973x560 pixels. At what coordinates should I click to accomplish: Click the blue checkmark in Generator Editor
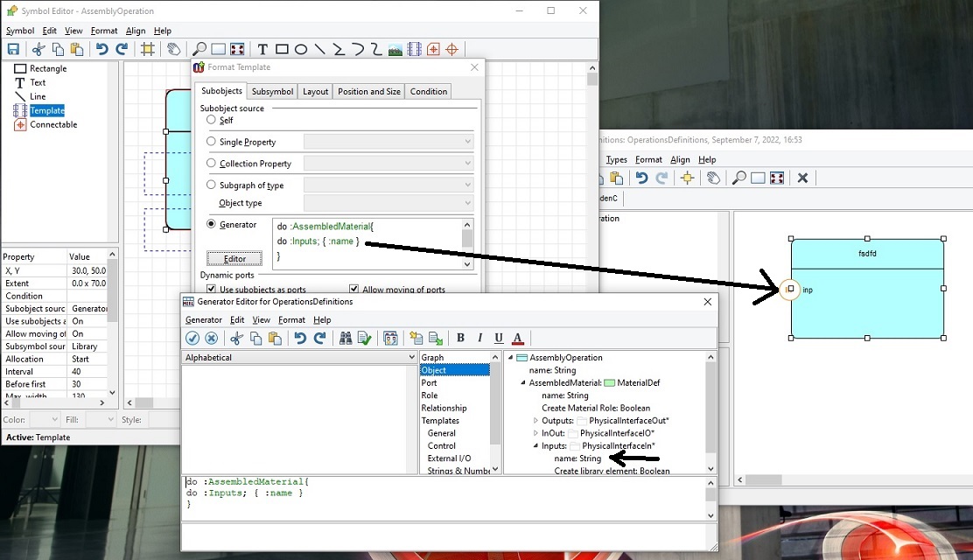(192, 339)
